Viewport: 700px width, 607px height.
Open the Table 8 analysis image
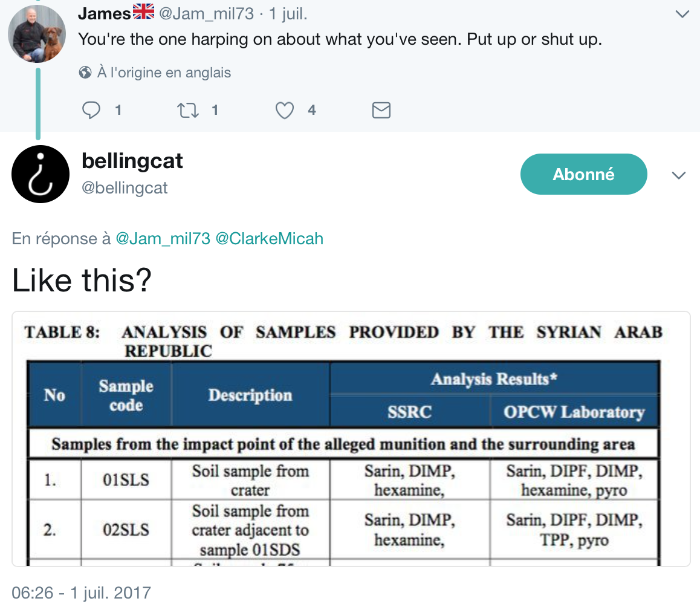pyautogui.click(x=351, y=438)
